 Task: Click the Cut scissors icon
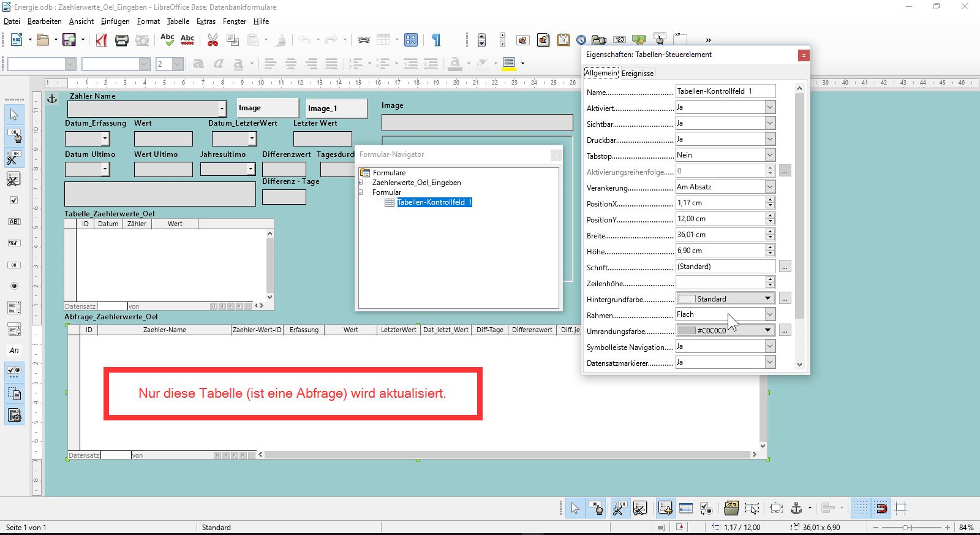[x=213, y=40]
